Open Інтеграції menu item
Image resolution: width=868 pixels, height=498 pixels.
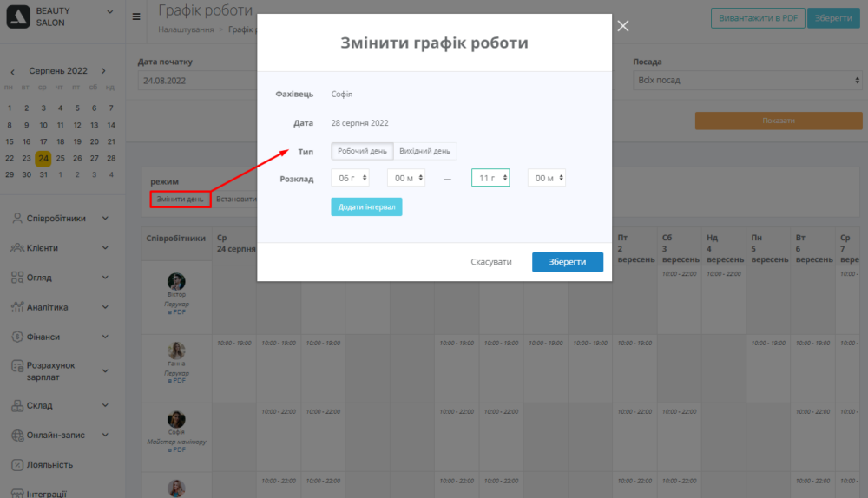pos(47,494)
